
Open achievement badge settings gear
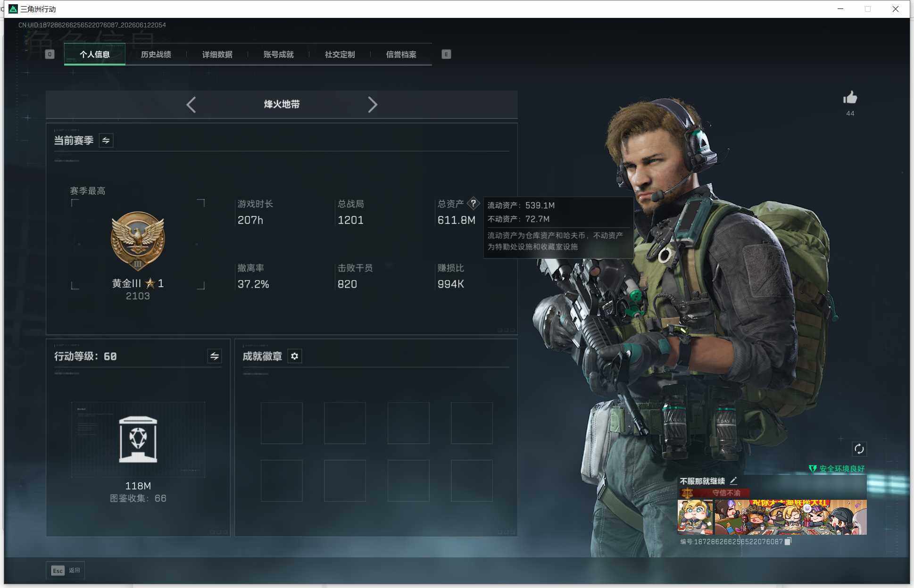pyautogui.click(x=295, y=356)
